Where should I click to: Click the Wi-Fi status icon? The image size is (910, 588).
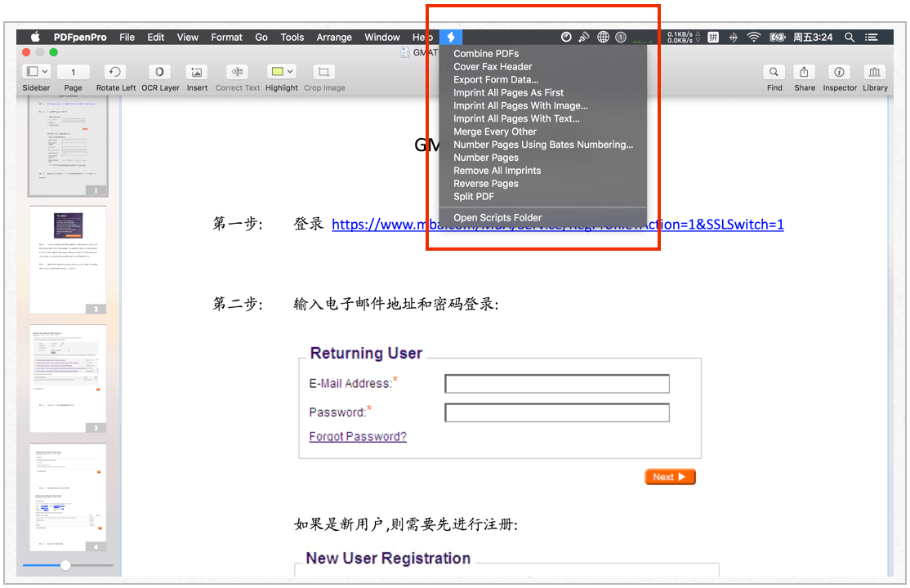click(x=753, y=37)
